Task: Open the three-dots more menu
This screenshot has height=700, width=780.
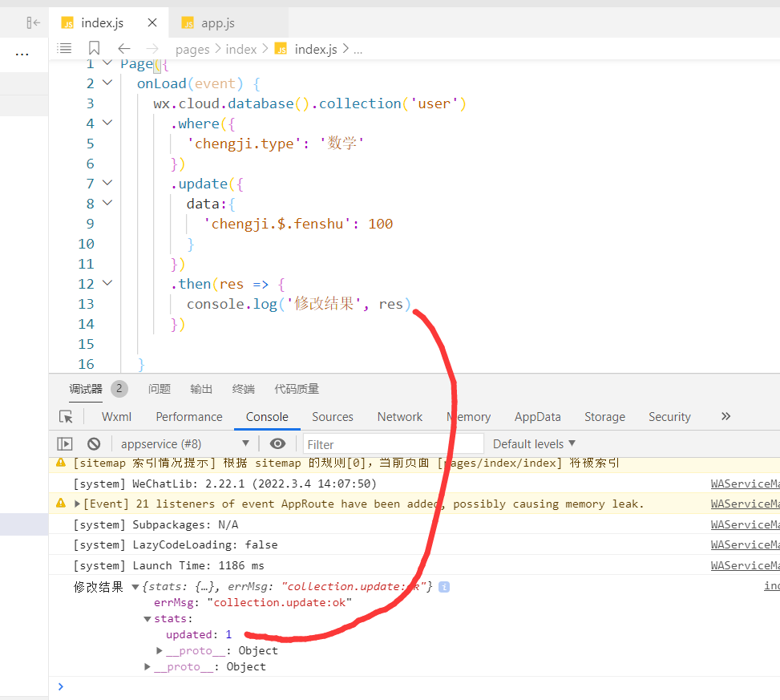Action: [x=22, y=54]
